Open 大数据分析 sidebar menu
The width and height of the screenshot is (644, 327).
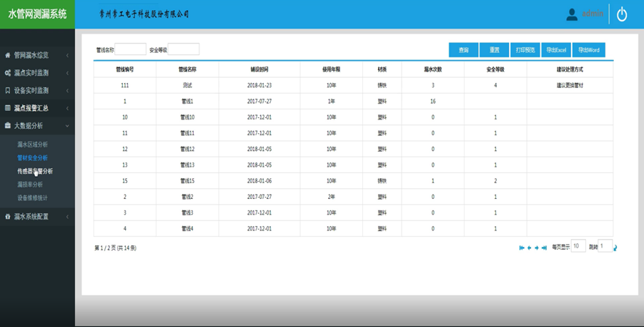[x=37, y=126]
